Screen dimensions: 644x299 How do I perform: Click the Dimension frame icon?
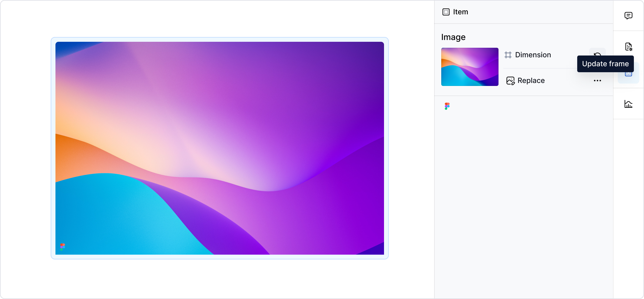[x=508, y=55]
